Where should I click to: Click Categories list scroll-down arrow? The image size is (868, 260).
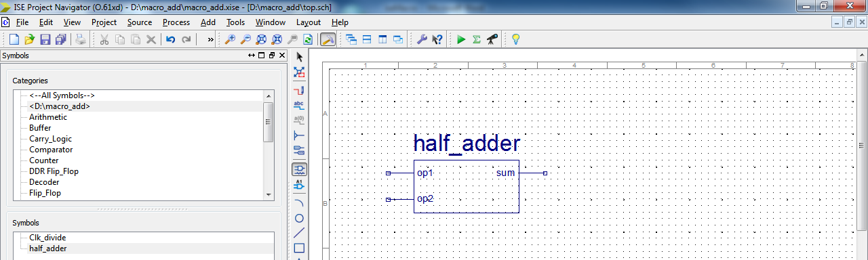tap(269, 194)
